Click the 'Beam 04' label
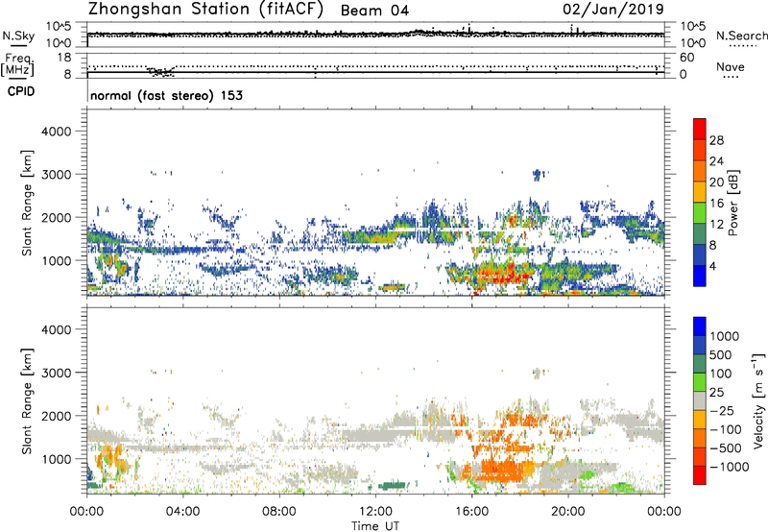 [374, 11]
